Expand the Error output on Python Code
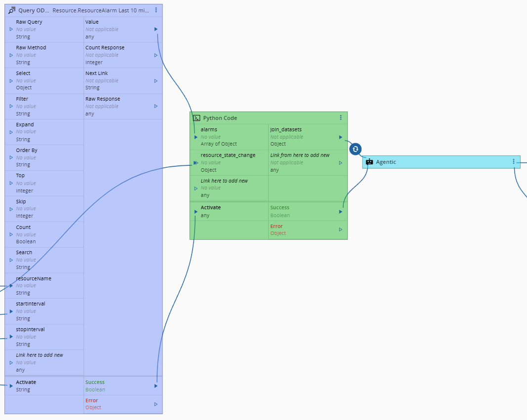This screenshot has height=420, width=527. pos(340,229)
